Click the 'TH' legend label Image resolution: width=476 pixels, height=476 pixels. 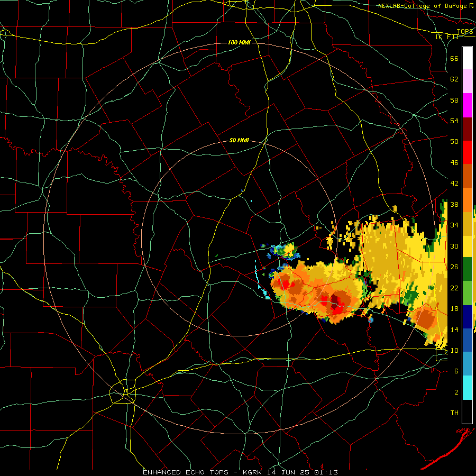pyautogui.click(x=454, y=413)
